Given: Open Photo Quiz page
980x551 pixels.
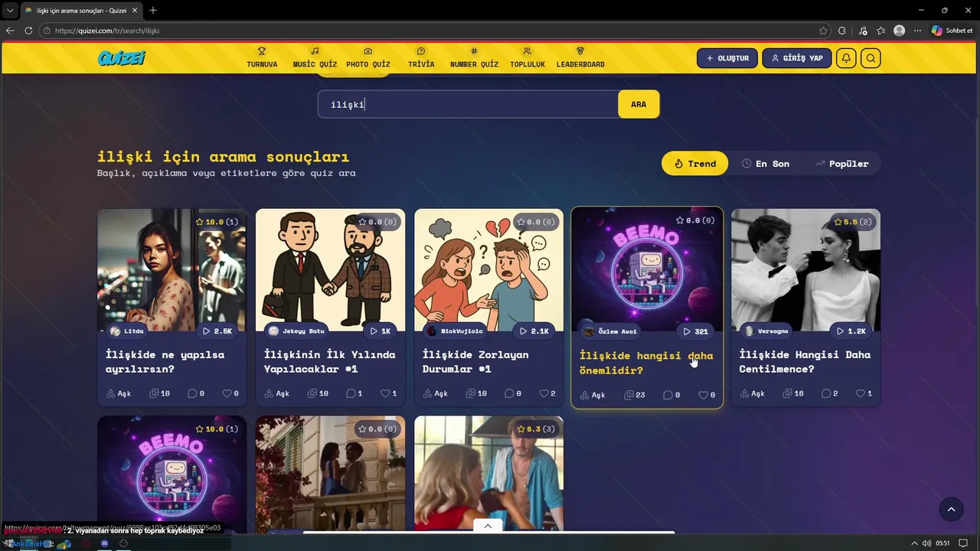Looking at the screenshot, I should click(x=368, y=58).
